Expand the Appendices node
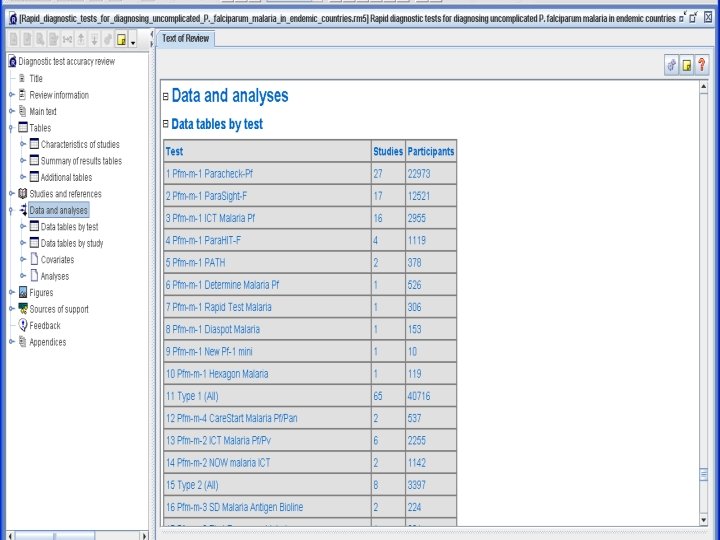 click(x=11, y=342)
